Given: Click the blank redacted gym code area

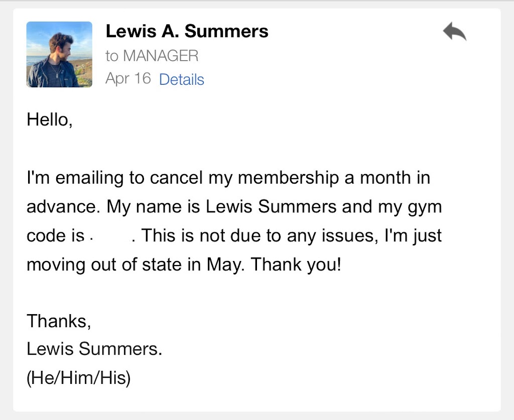Looking at the screenshot, I should pos(109,236).
